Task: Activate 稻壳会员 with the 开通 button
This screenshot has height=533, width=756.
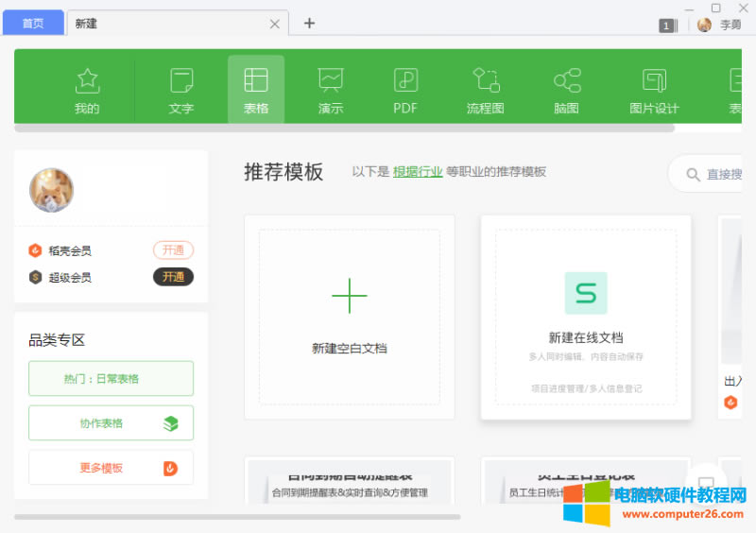Action: (x=173, y=250)
